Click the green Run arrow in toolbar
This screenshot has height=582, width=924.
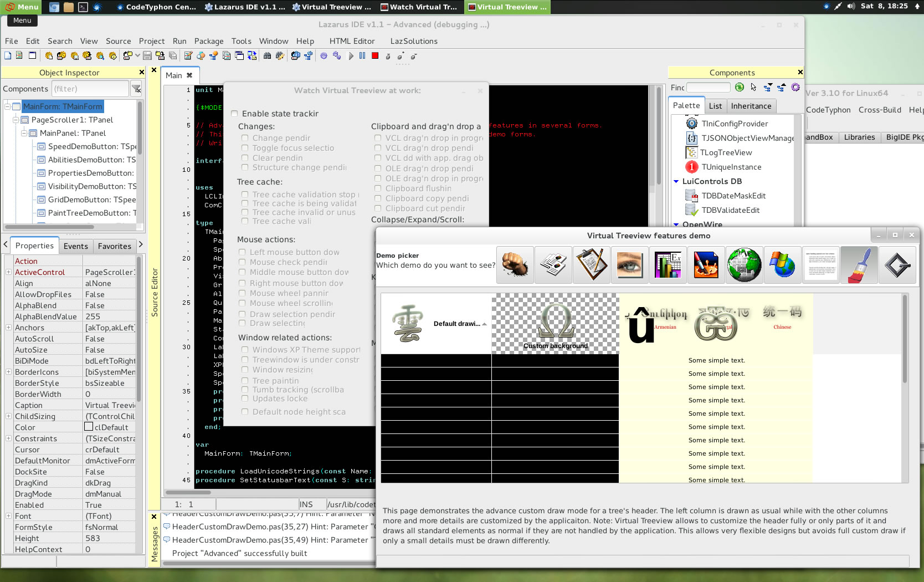point(351,55)
